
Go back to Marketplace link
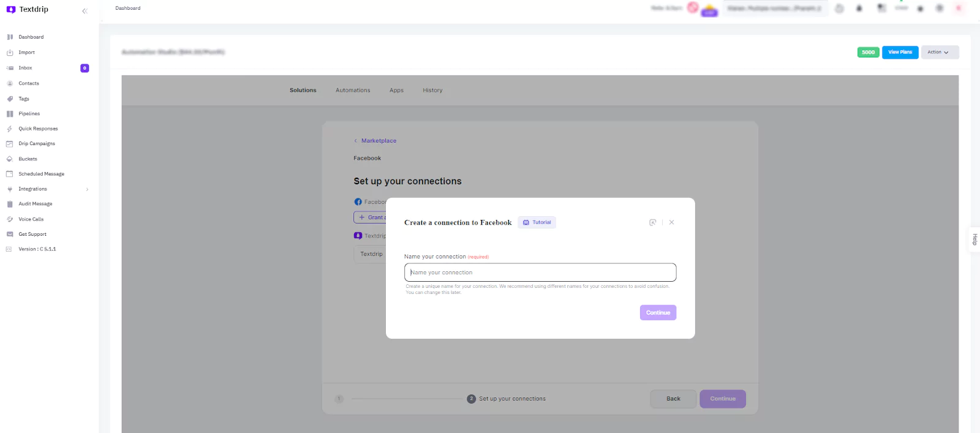tap(379, 141)
